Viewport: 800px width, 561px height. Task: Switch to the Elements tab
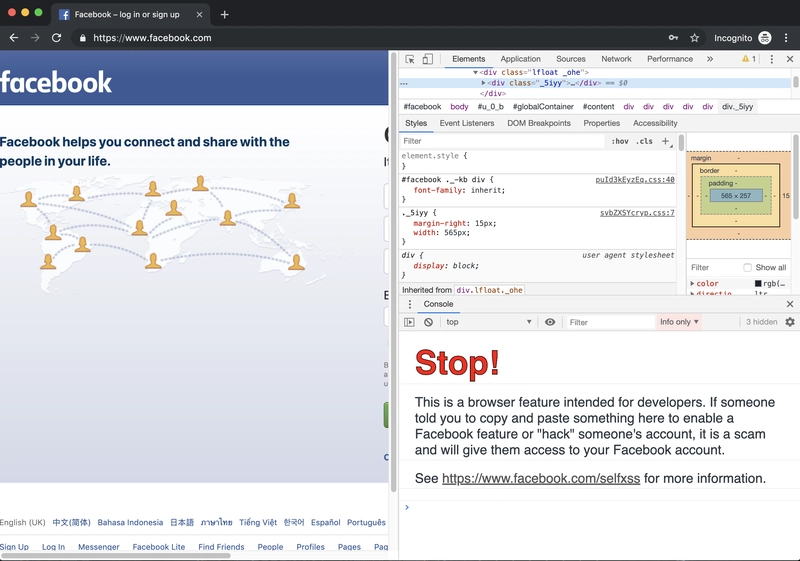click(x=468, y=59)
